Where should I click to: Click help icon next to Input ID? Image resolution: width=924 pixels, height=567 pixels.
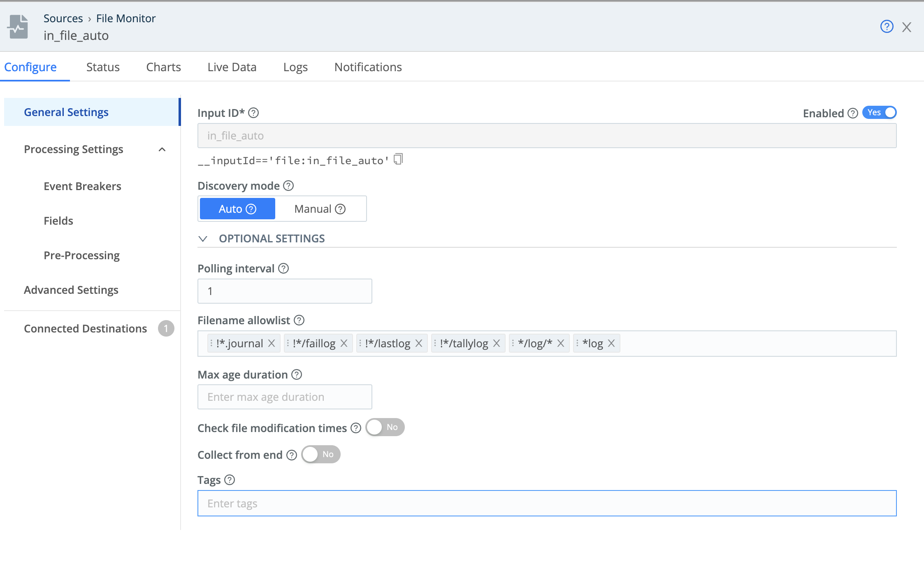pos(254,113)
